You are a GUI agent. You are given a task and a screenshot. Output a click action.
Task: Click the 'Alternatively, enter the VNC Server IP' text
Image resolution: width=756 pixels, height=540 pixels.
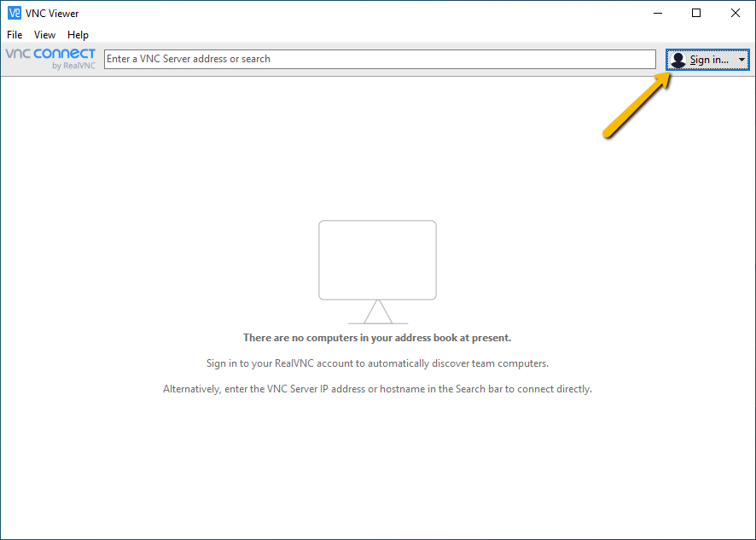click(377, 389)
